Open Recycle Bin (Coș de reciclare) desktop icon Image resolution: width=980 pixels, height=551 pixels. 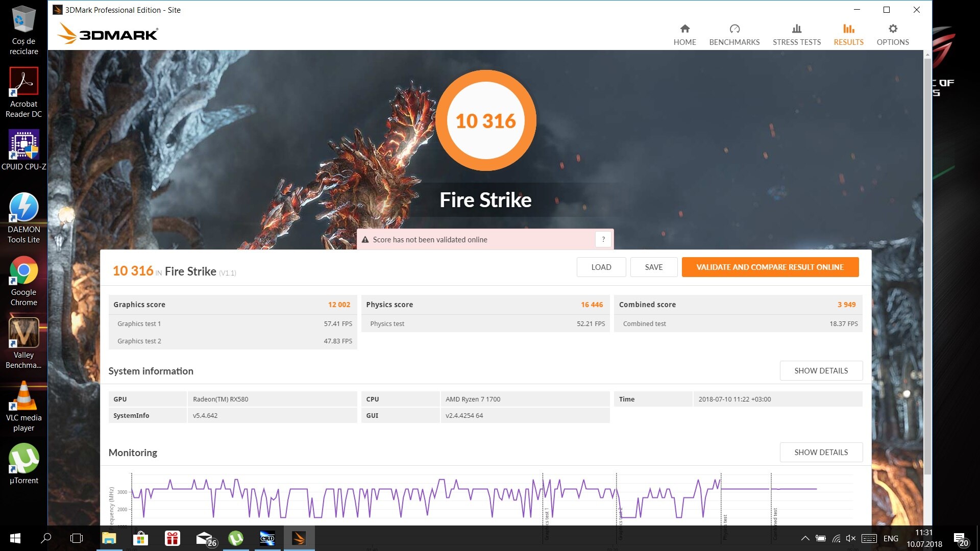(x=23, y=30)
